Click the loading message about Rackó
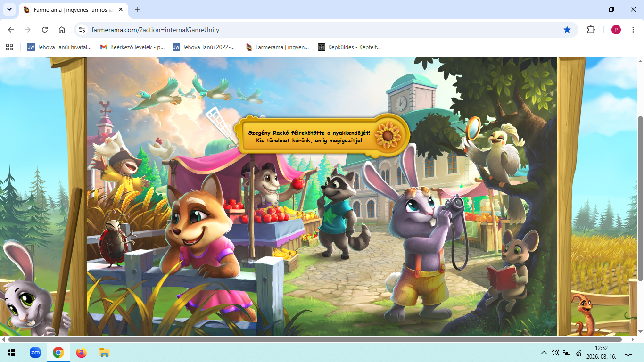This screenshot has height=362, width=644. pyautogui.click(x=309, y=137)
